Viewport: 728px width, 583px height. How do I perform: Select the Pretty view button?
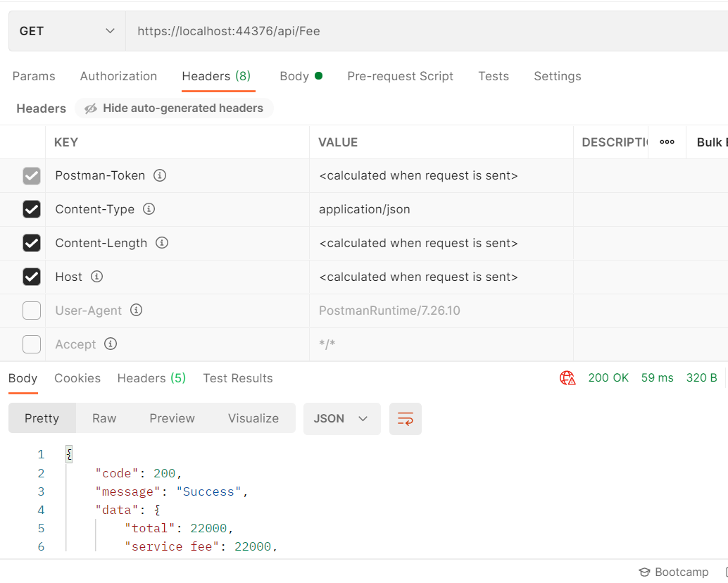click(x=42, y=418)
